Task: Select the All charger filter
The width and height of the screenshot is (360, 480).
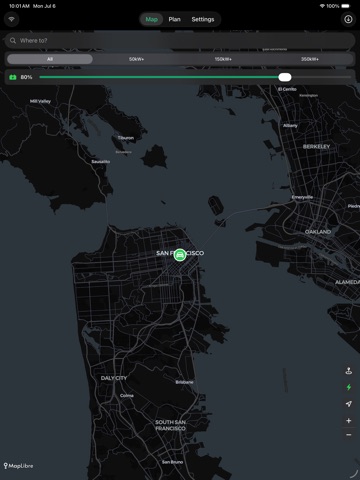Action: [50, 59]
